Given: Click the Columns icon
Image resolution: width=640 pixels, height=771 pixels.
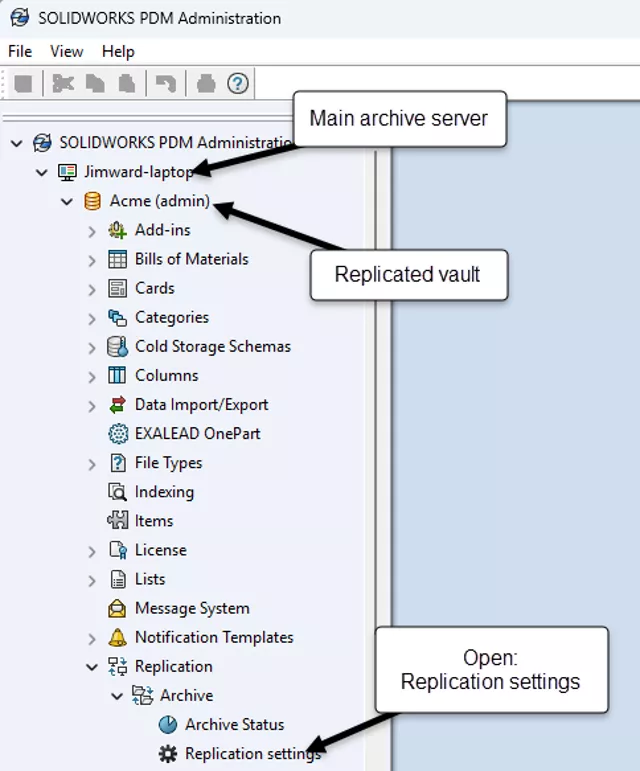Looking at the screenshot, I should pos(117,375).
